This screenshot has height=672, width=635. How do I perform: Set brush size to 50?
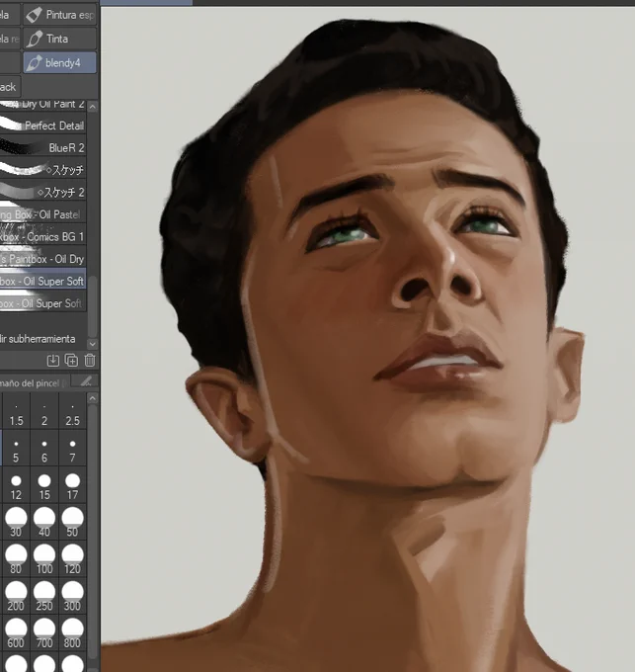click(x=72, y=522)
